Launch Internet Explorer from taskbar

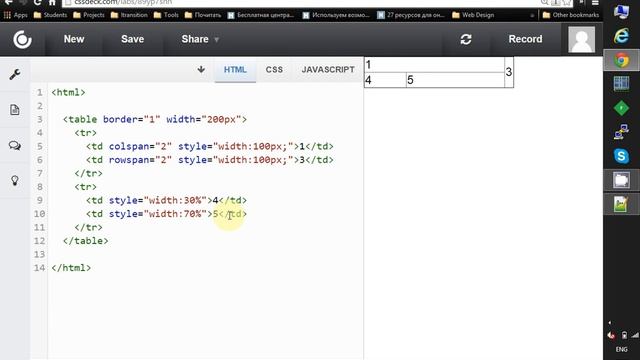621,36
